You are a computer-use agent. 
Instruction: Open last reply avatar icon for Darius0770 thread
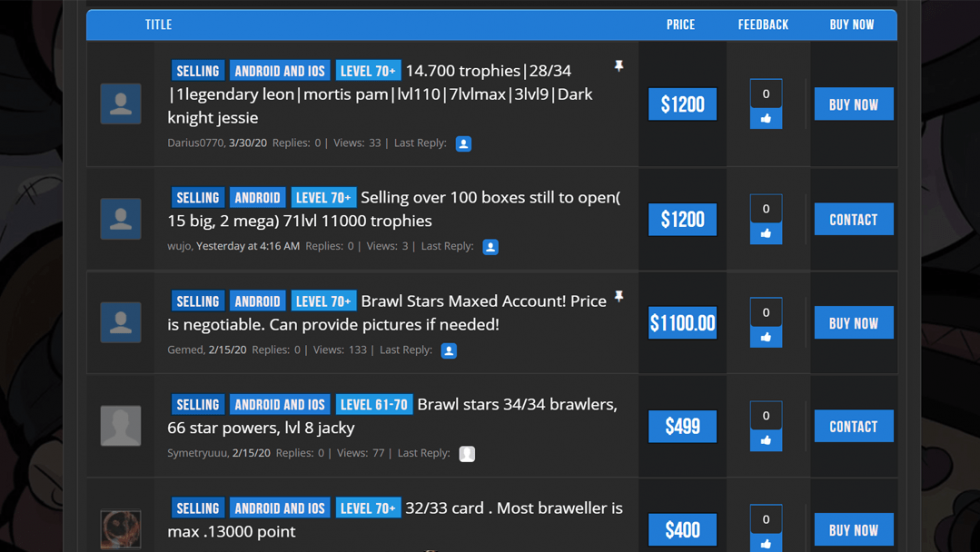(463, 144)
